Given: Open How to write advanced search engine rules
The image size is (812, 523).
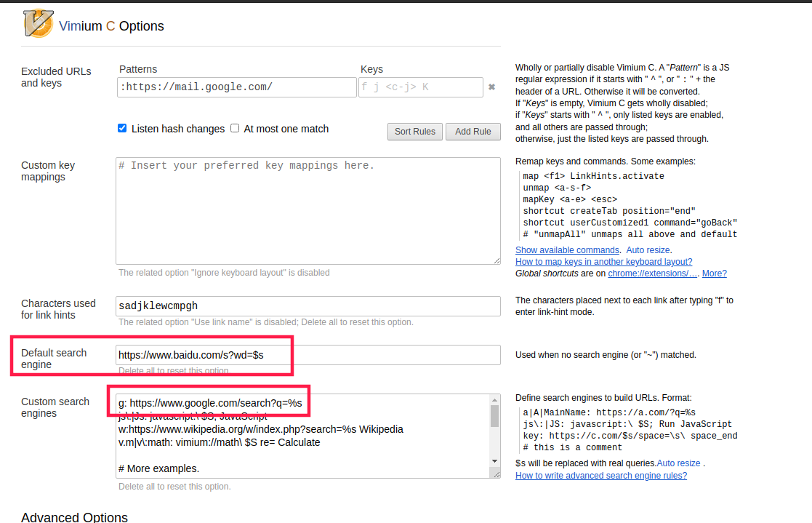Looking at the screenshot, I should pyautogui.click(x=601, y=475).
